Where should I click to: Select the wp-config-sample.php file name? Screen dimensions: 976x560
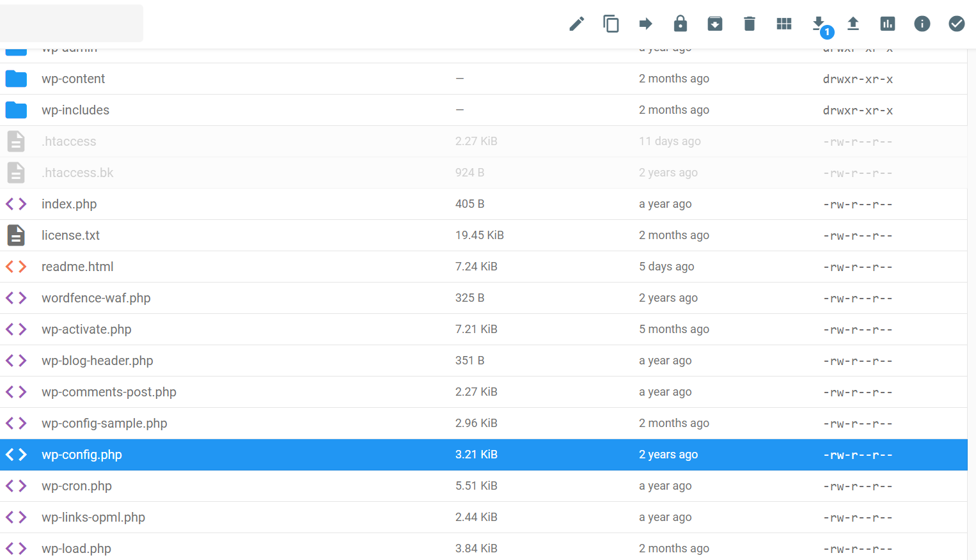click(x=104, y=423)
